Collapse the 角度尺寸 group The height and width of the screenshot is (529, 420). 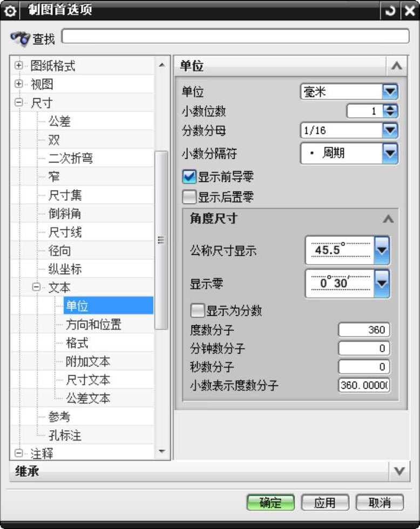click(388, 219)
